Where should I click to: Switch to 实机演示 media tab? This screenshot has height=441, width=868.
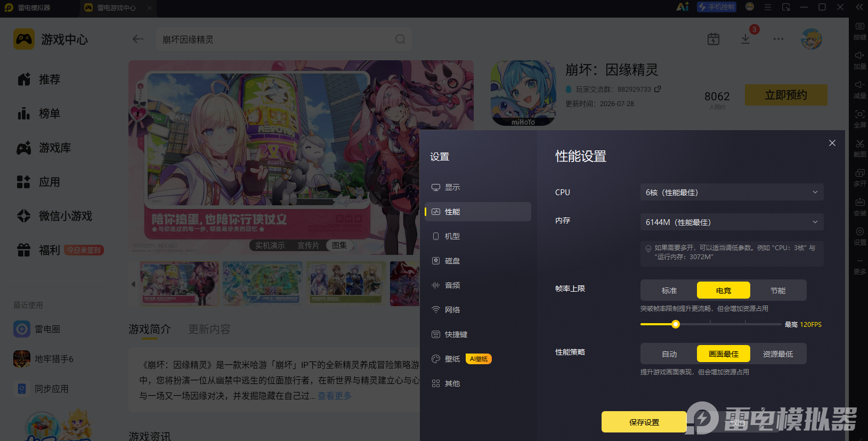click(270, 245)
